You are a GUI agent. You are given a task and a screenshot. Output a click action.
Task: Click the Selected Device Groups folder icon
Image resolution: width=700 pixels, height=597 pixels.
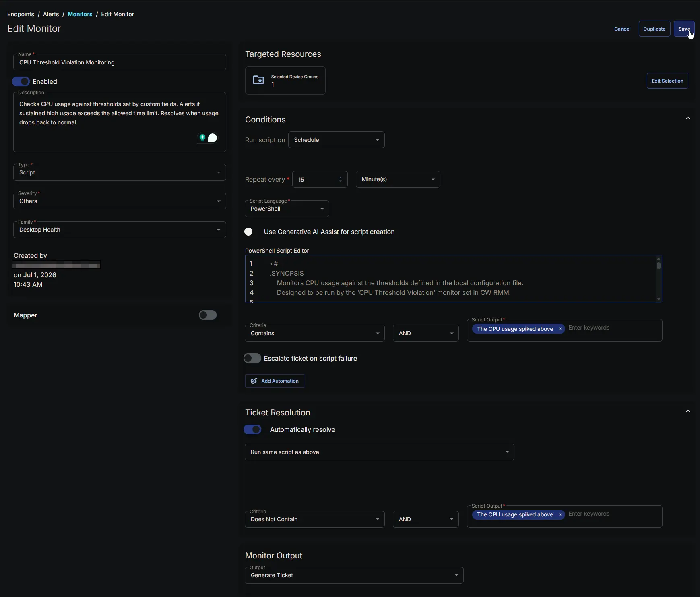pos(258,80)
